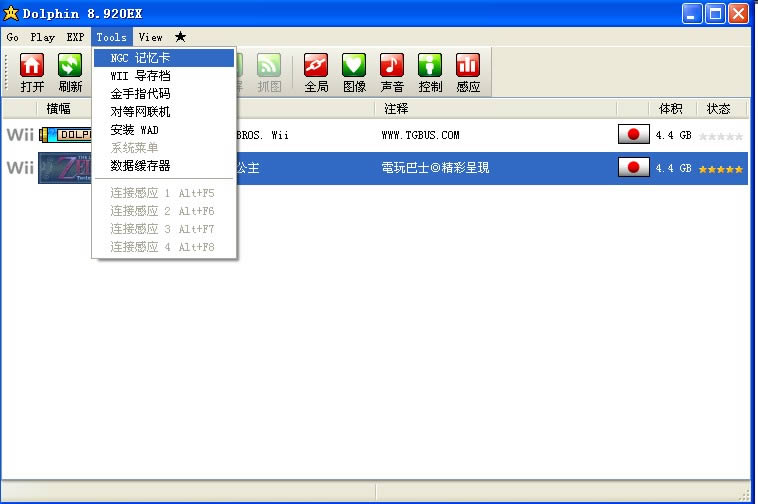Click the red 打开 (Open) home icon

point(32,65)
